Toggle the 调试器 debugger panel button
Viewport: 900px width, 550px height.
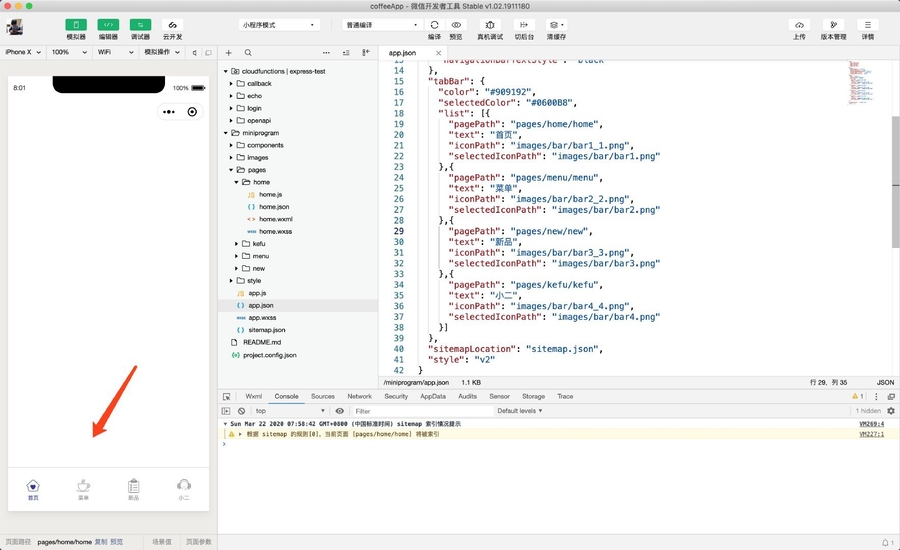pos(140,25)
